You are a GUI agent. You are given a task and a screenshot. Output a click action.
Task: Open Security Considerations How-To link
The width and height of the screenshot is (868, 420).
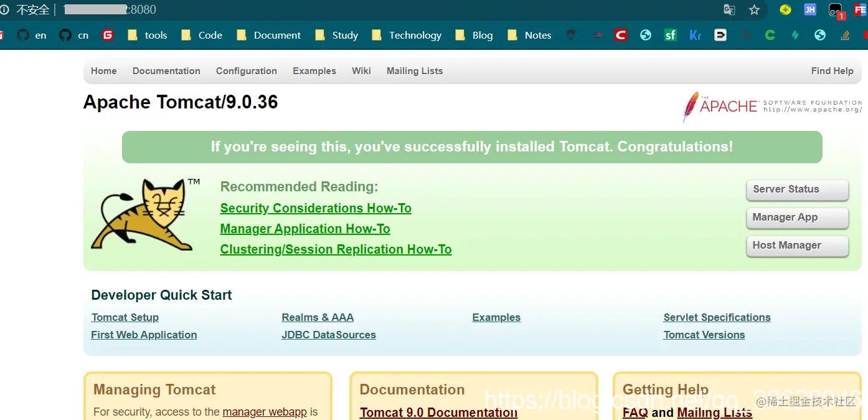click(x=316, y=208)
